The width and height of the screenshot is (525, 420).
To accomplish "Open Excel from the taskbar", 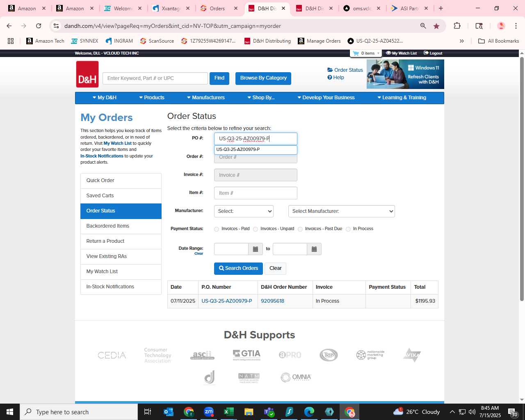I will point(228,412).
